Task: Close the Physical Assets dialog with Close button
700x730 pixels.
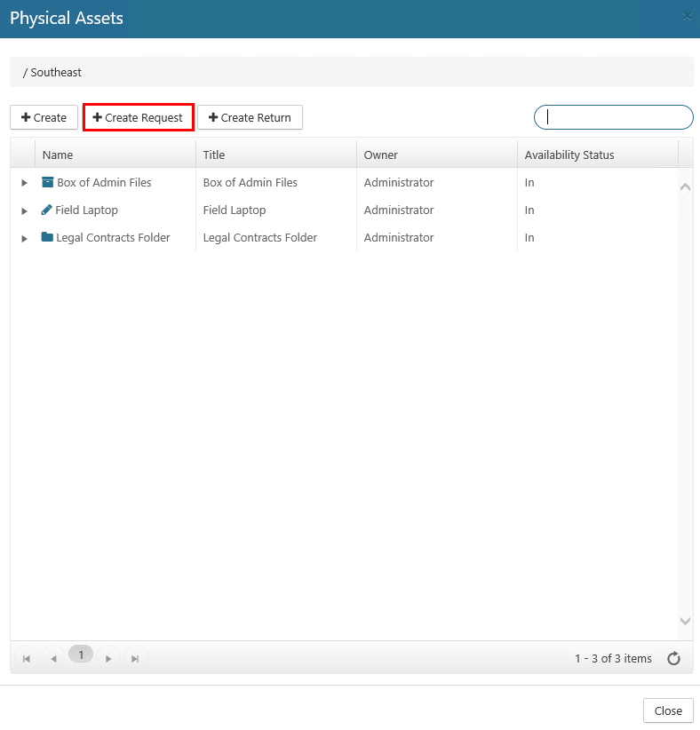Action: pos(667,710)
